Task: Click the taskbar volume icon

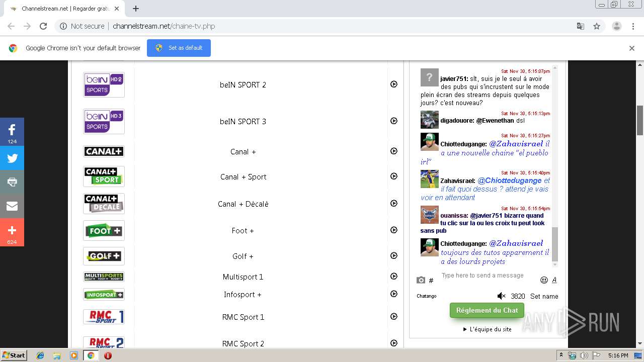Action: [584, 355]
